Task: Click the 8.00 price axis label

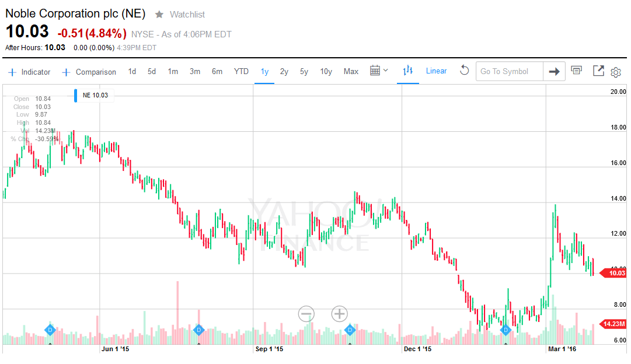Action: (620, 305)
